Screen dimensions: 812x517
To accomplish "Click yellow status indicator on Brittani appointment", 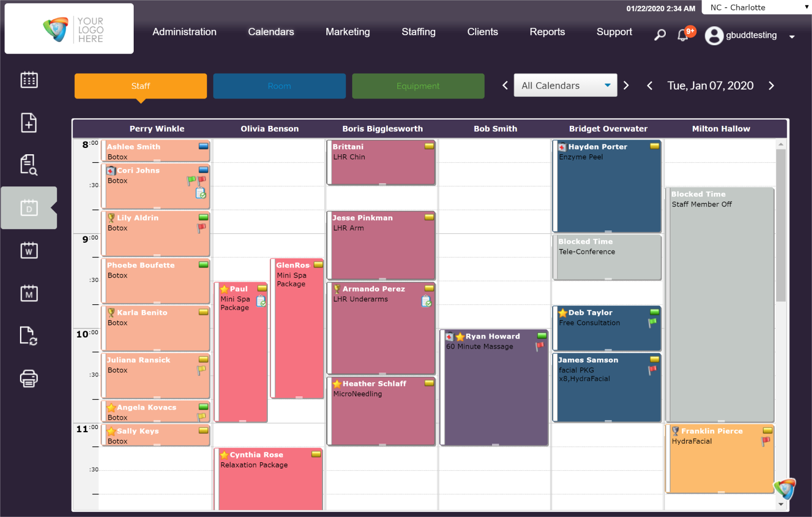I will [x=429, y=146].
